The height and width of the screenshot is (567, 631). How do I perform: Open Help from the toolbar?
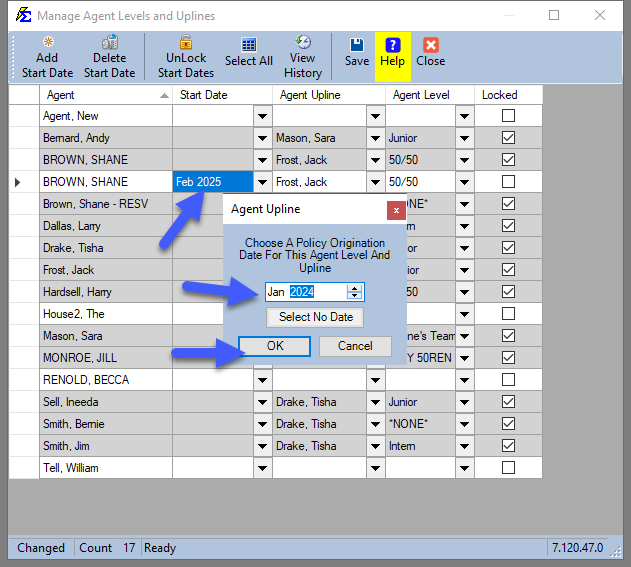click(x=392, y=56)
